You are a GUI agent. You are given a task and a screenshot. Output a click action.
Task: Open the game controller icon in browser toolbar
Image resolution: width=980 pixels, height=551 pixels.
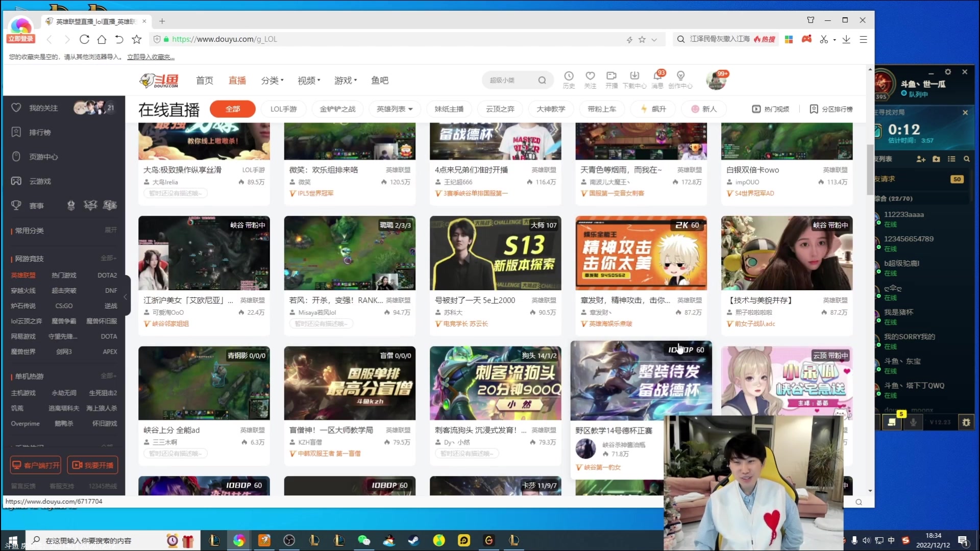[806, 39]
